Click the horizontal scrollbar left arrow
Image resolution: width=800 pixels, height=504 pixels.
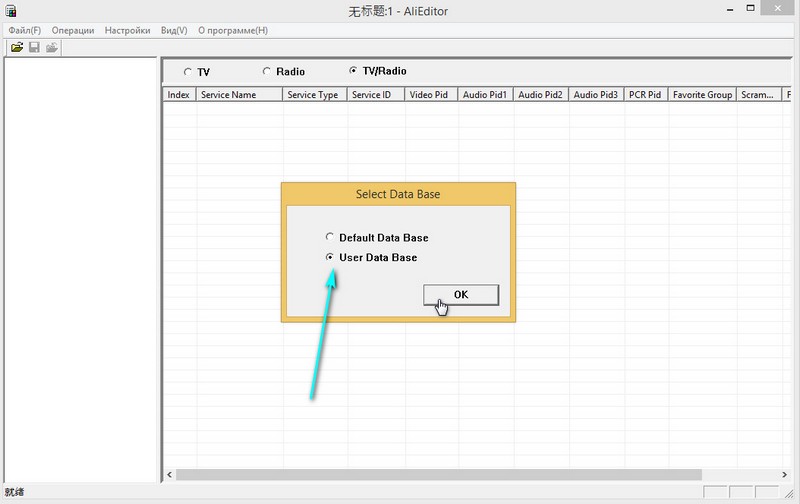(169, 474)
